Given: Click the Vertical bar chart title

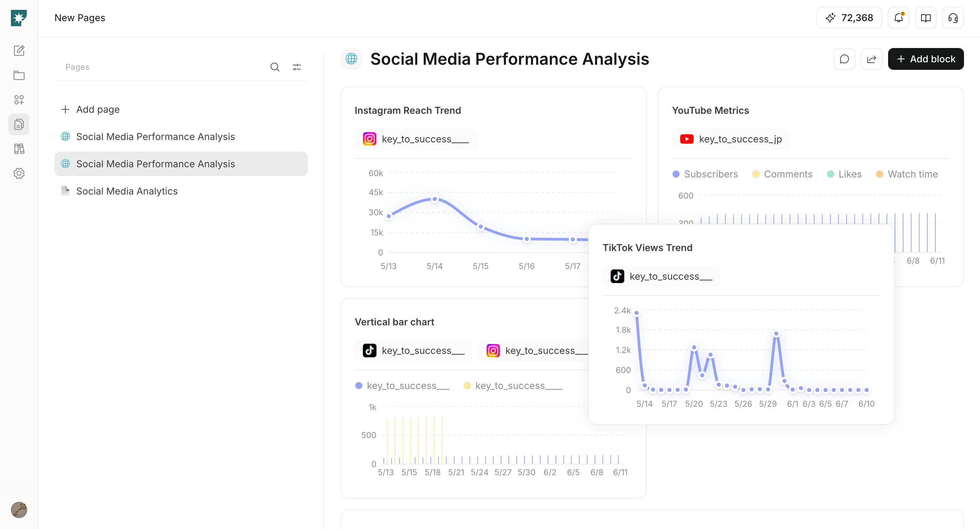Looking at the screenshot, I should tap(395, 322).
